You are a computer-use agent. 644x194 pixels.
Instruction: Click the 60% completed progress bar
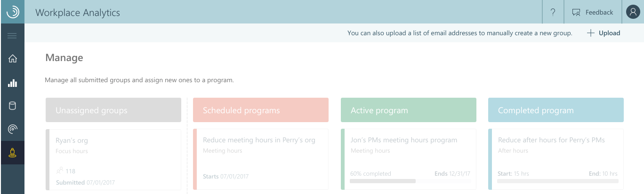click(410, 181)
